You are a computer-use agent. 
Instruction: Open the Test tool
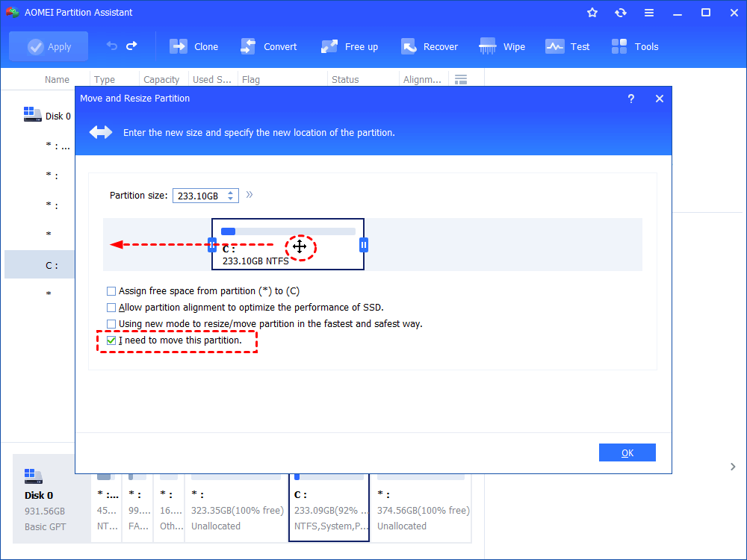coord(568,46)
